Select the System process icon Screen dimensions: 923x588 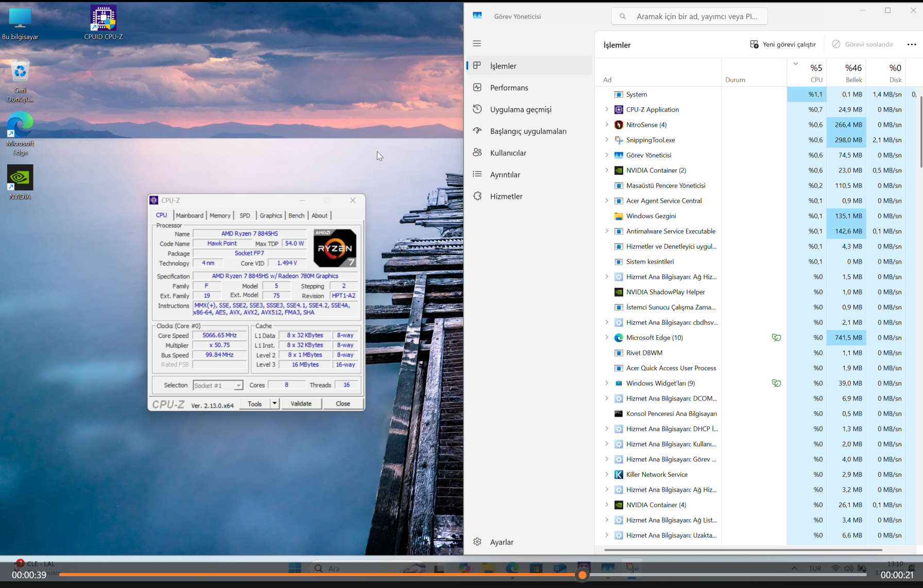[619, 94]
